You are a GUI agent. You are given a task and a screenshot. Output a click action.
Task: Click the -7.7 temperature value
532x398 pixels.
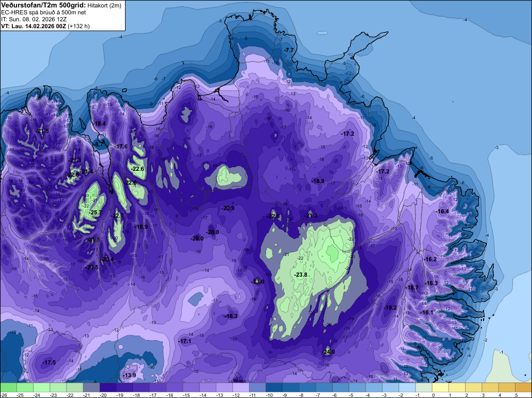[289, 50]
